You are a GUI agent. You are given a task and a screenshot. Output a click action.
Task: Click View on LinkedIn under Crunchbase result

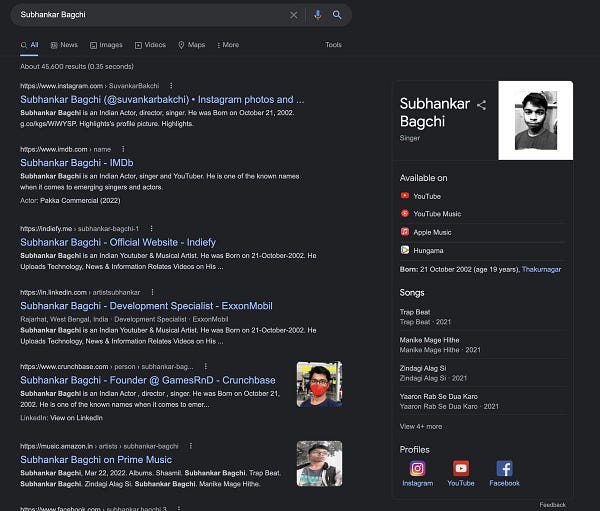(x=77, y=418)
